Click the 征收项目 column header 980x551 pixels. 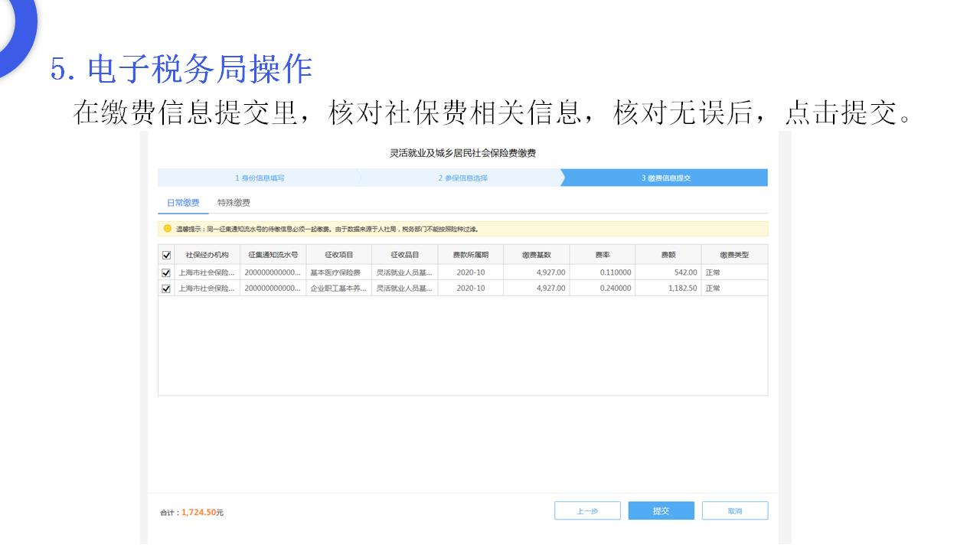(x=338, y=255)
